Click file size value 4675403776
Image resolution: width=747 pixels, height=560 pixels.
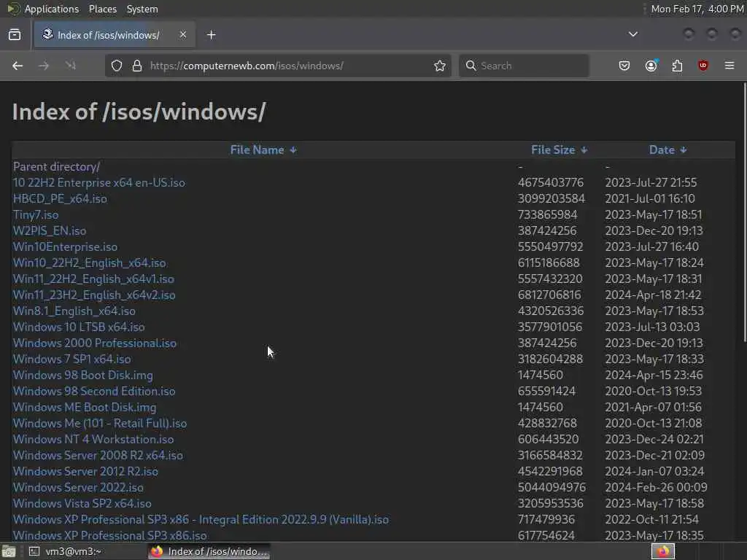[551, 183]
